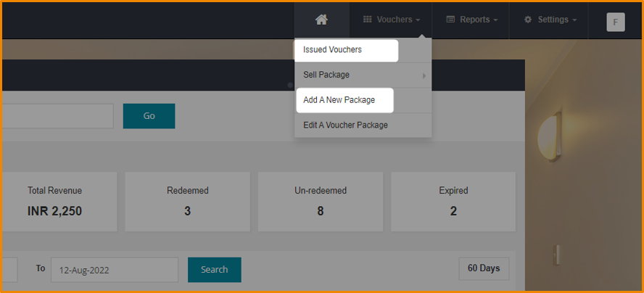
Task: Click the Reports list icon
Action: coord(450,20)
